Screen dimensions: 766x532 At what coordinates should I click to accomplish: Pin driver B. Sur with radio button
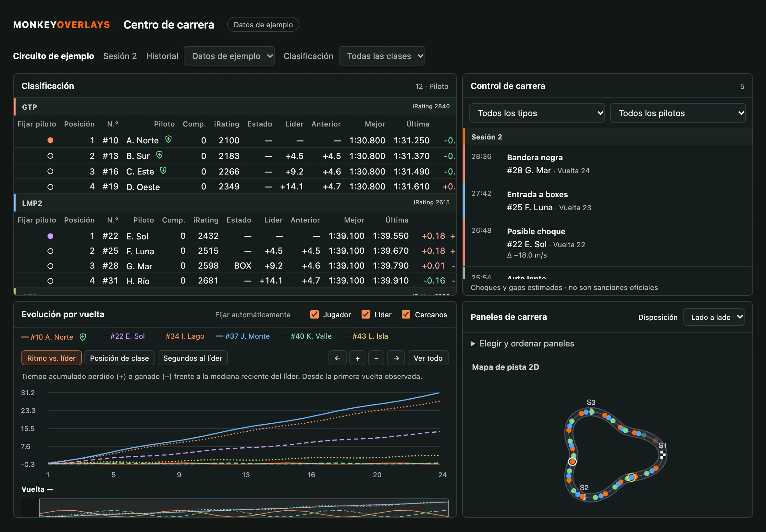pos(50,156)
